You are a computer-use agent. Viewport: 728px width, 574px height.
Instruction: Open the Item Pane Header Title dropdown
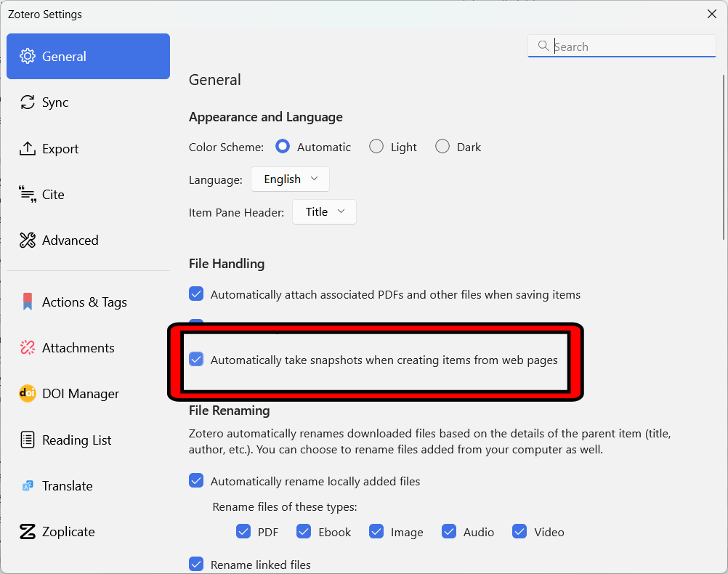tap(324, 212)
